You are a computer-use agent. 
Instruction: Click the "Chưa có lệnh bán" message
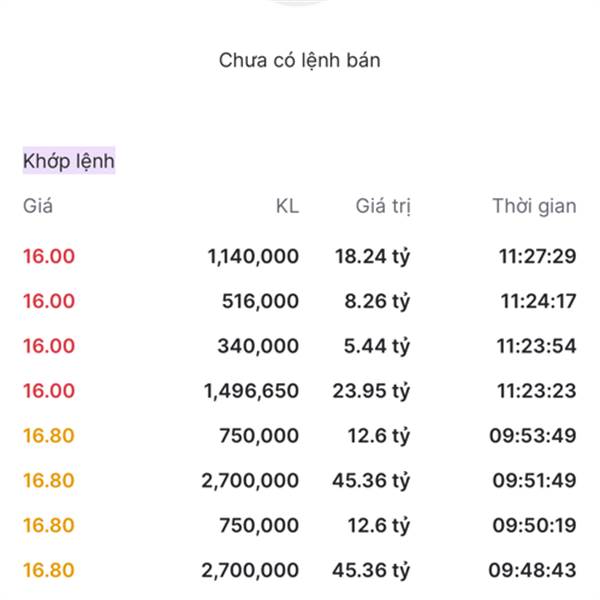point(299,60)
